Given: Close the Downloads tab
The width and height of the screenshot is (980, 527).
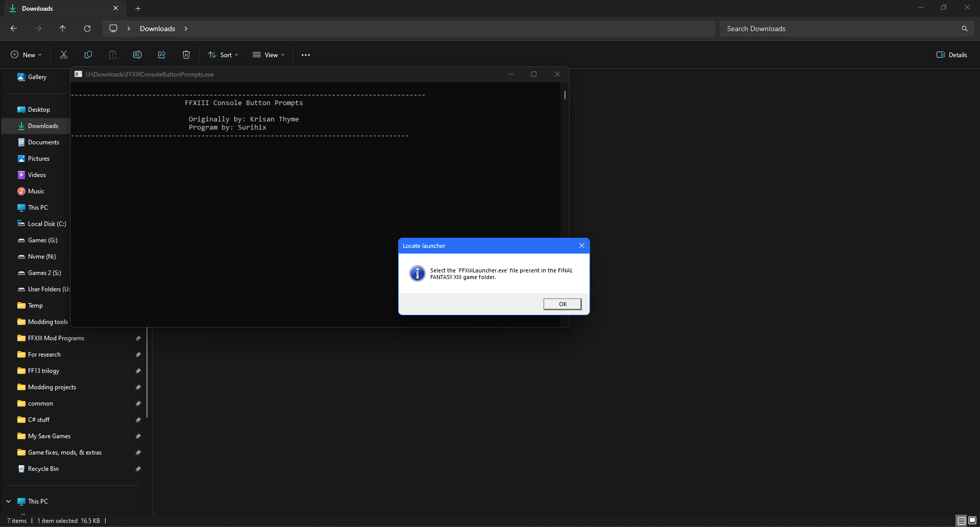Looking at the screenshot, I should click(116, 8).
